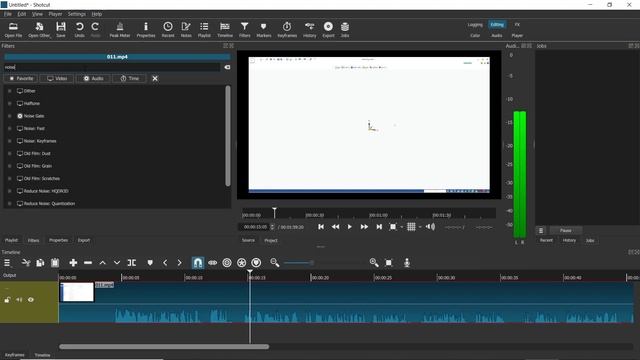Open the Markers panel
The height and width of the screenshot is (360, 640).
coord(264,30)
